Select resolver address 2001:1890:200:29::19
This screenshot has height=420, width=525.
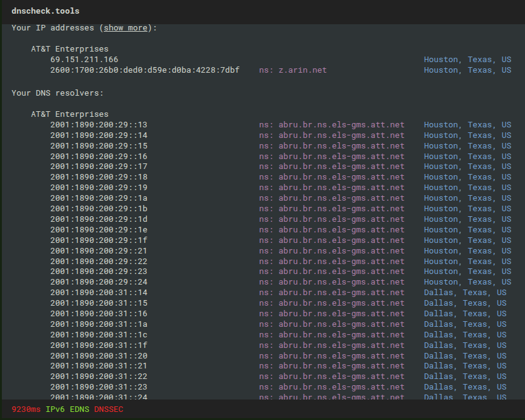[99, 187]
